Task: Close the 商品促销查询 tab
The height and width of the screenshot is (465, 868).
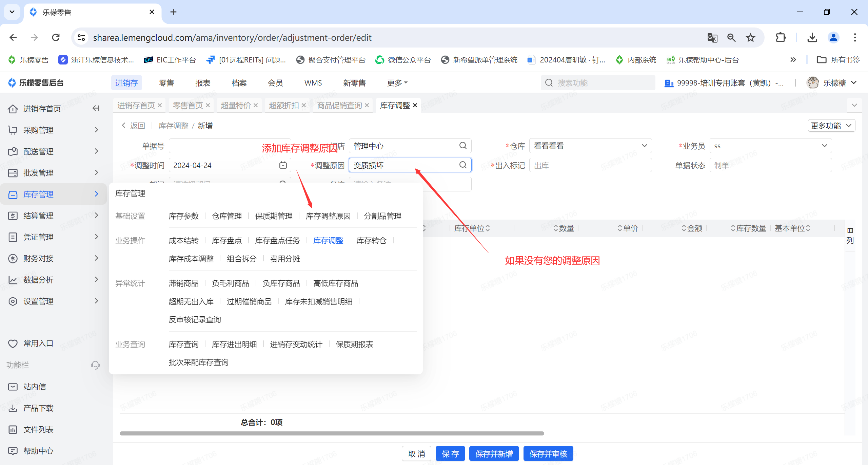Action: [367, 106]
